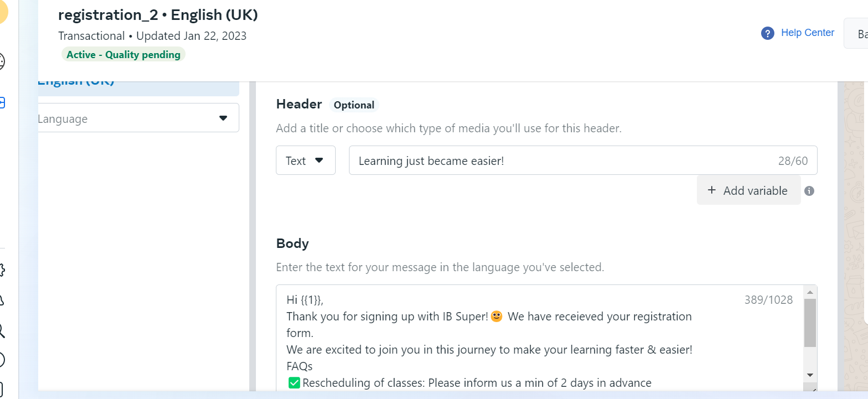Select the blue highlighted sidebar tool icon

tap(2, 102)
